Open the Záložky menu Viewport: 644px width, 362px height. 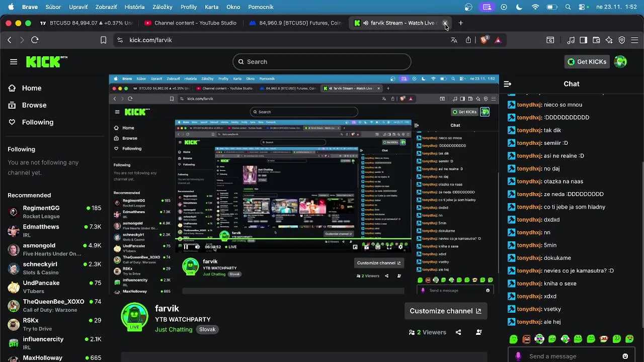[x=162, y=7]
